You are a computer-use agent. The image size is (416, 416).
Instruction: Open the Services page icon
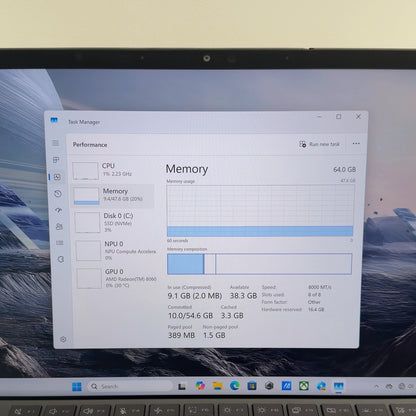click(x=61, y=259)
